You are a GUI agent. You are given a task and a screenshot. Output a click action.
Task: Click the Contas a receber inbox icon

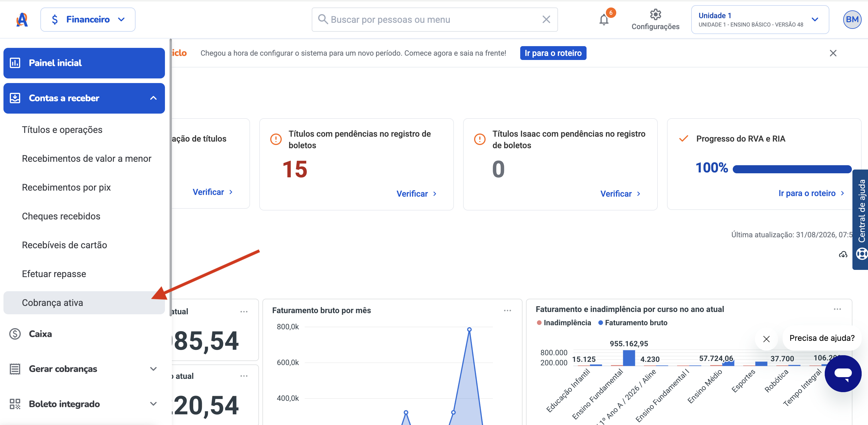15,98
